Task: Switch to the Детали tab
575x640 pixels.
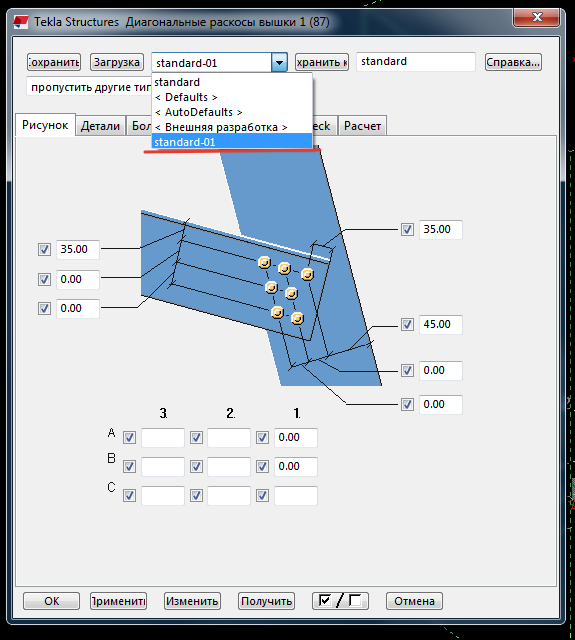Action: [100, 126]
